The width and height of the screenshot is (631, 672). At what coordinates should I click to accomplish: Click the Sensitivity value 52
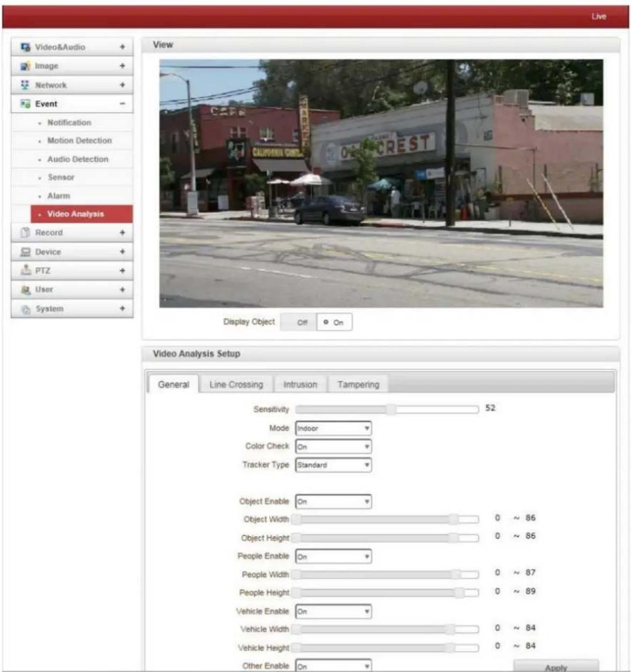(490, 408)
